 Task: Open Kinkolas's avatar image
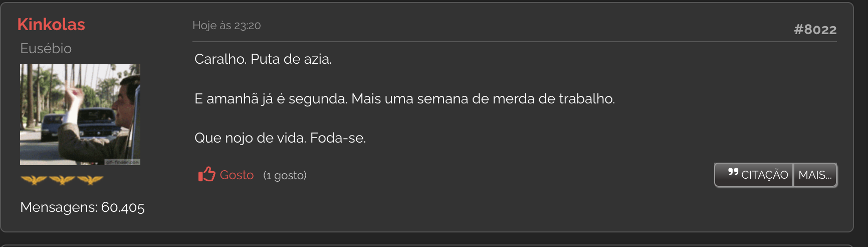(80, 114)
